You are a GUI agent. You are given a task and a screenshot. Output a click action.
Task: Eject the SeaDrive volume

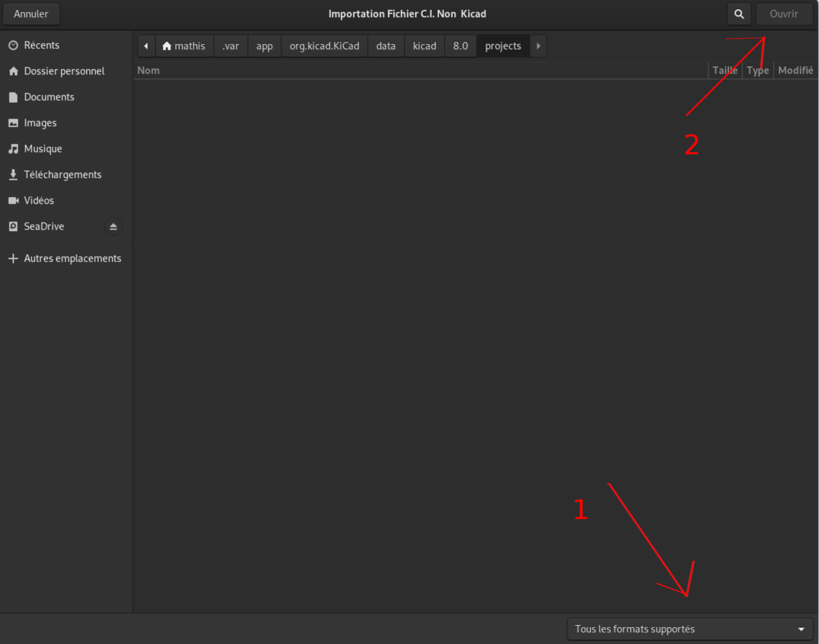pyautogui.click(x=113, y=227)
